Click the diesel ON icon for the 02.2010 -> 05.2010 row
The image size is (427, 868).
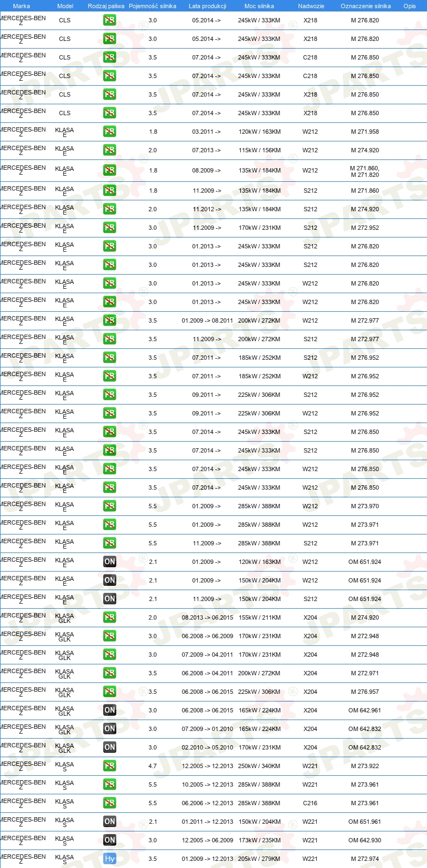tap(110, 747)
